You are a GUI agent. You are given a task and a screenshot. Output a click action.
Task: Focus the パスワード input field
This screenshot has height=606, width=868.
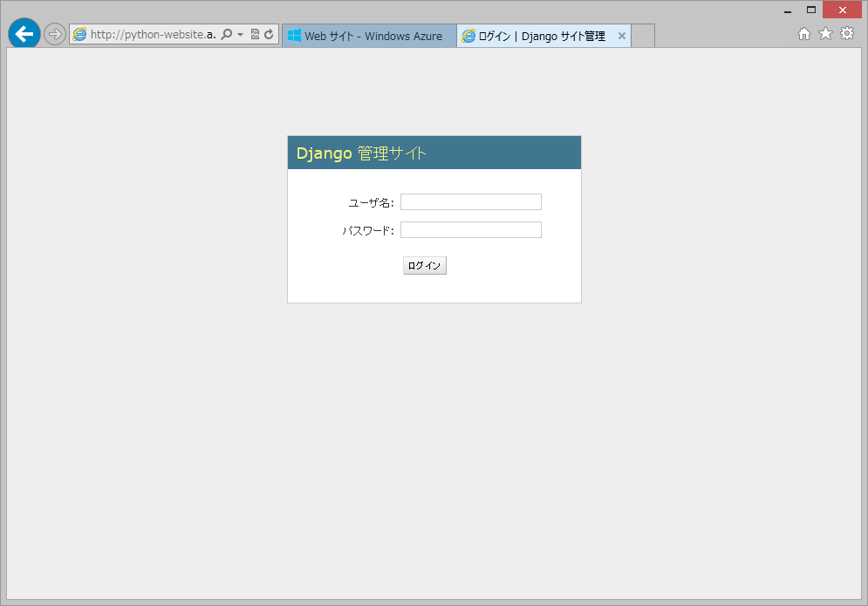coord(470,230)
